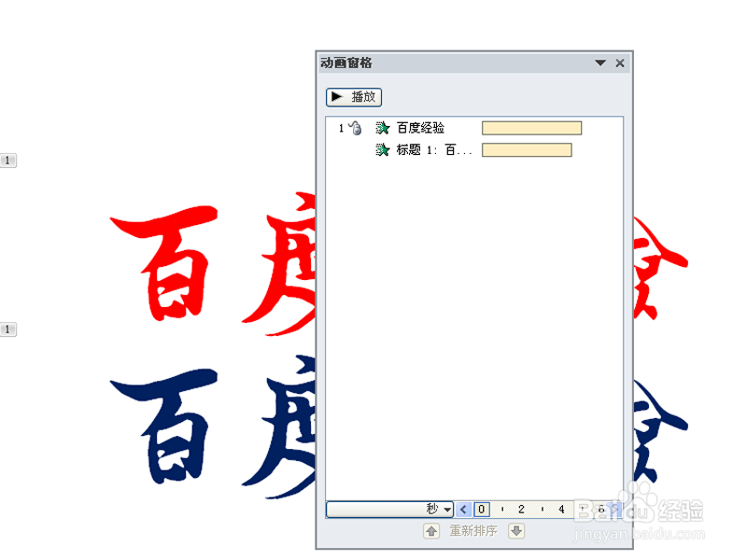This screenshot has width=747, height=560.
Task: Click the 0 marker on the timeline ruler
Action: click(x=482, y=509)
